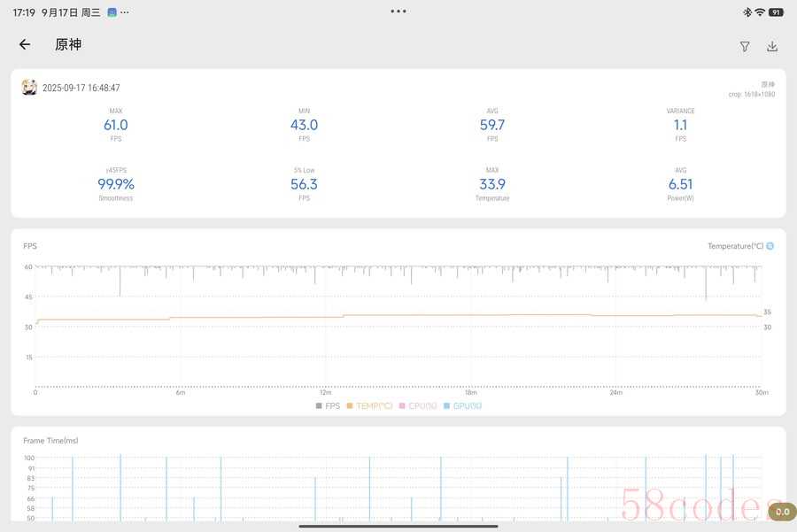The image size is (797, 532).
Task: Toggle FPS series in chart legend
Action: (328, 406)
